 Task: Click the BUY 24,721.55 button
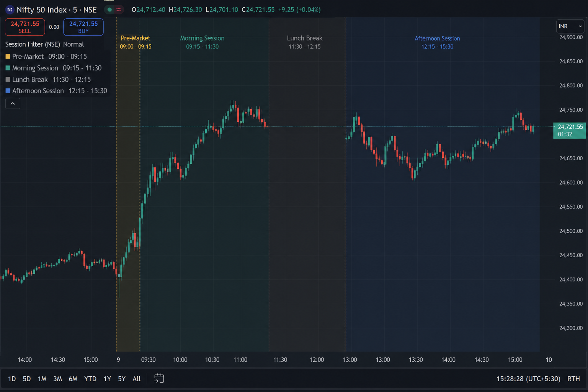click(x=83, y=27)
